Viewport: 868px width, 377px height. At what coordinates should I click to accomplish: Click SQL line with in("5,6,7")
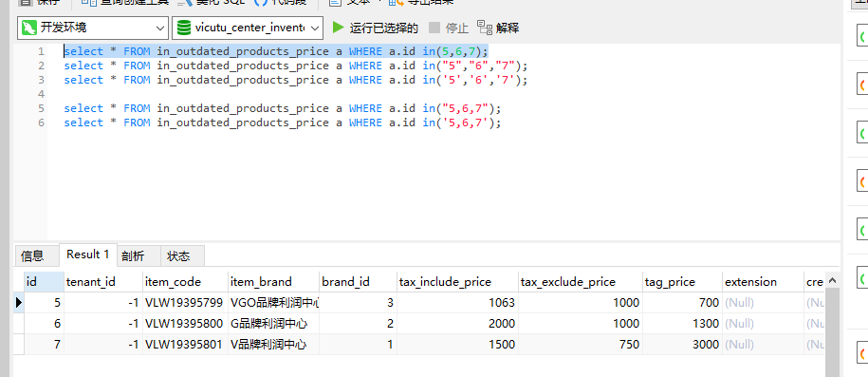point(283,108)
